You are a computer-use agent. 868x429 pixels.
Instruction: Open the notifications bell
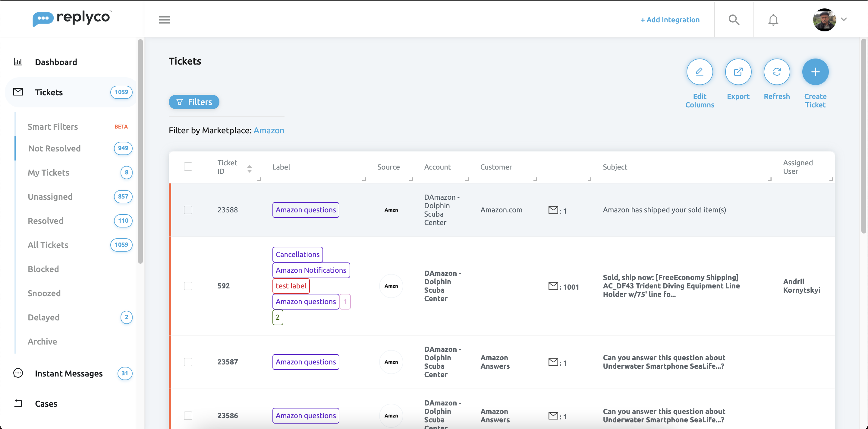tap(773, 20)
